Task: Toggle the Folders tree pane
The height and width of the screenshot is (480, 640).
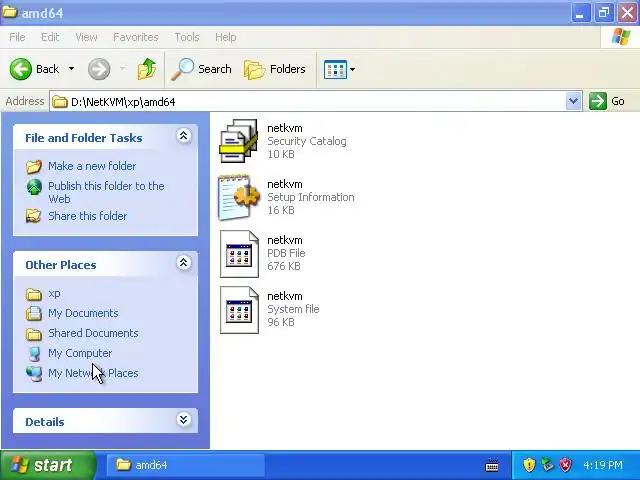Action: [274, 69]
